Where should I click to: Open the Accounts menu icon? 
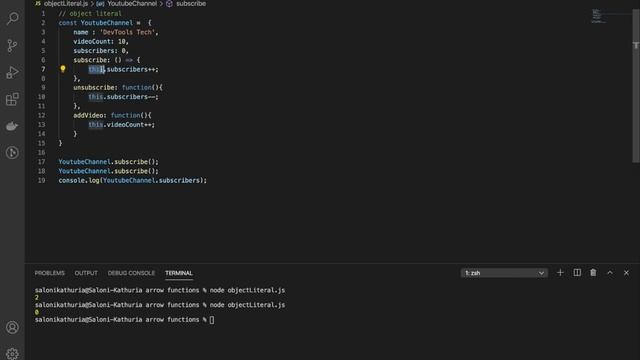click(x=12, y=327)
